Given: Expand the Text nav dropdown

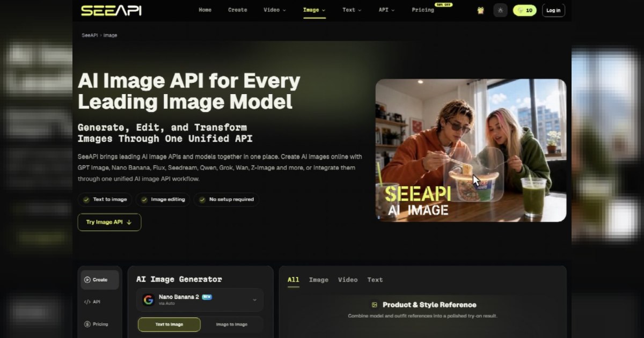Looking at the screenshot, I should (352, 10).
